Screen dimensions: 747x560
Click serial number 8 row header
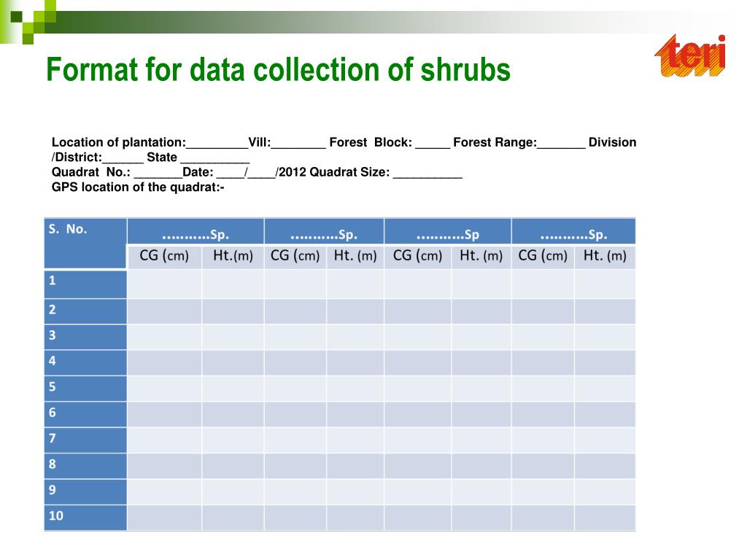[85, 466]
